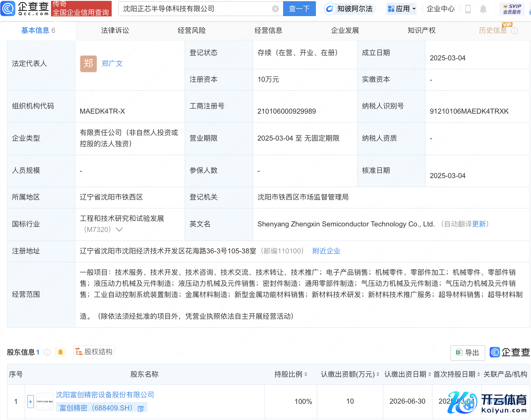Click the shareholder alert bell icon
The height and width of the screenshot is (420, 531).
tap(61, 352)
